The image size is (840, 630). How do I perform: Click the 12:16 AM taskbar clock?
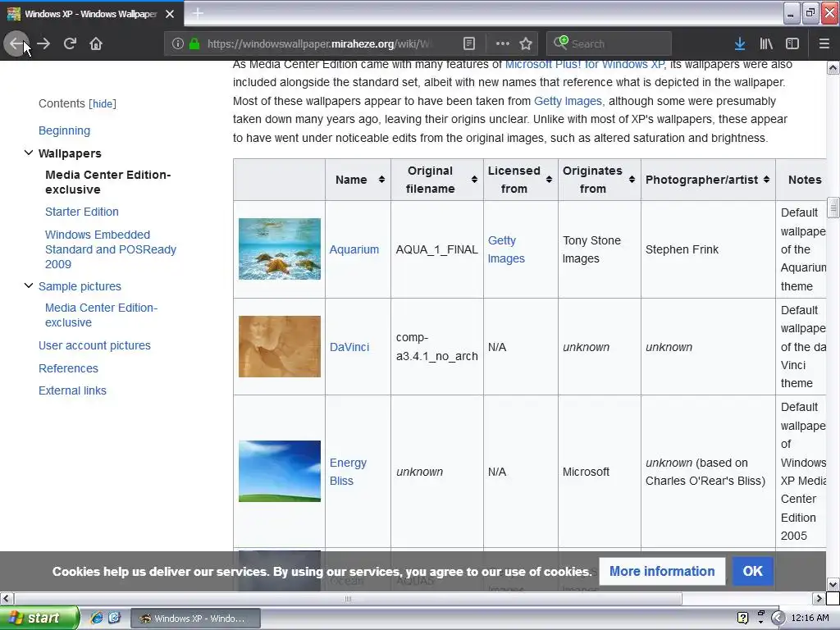[x=810, y=619]
